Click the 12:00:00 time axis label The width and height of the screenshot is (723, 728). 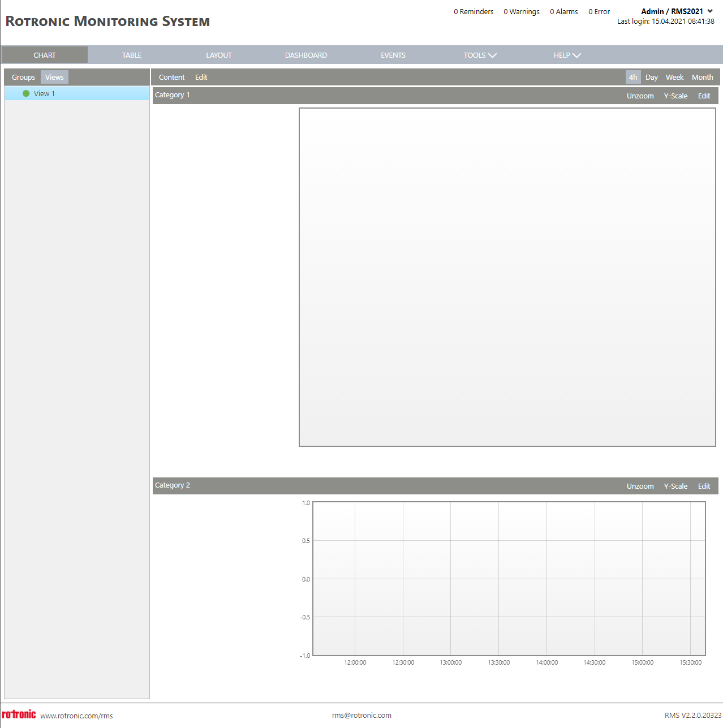pyautogui.click(x=355, y=662)
